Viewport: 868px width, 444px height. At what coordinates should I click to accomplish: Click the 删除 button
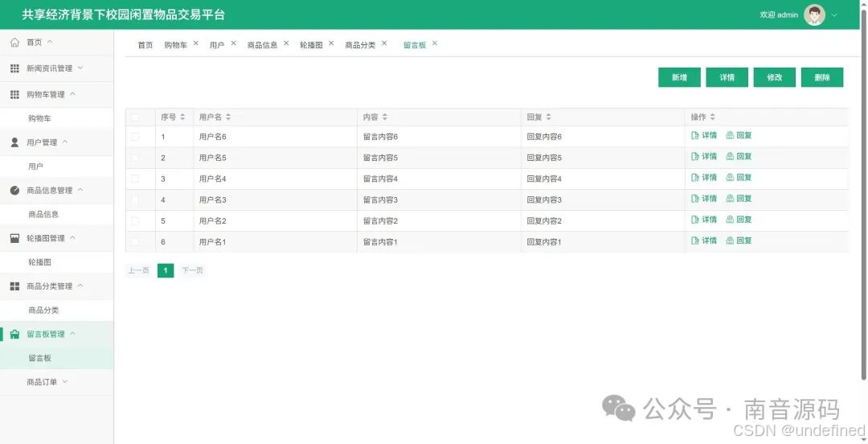[x=822, y=77]
